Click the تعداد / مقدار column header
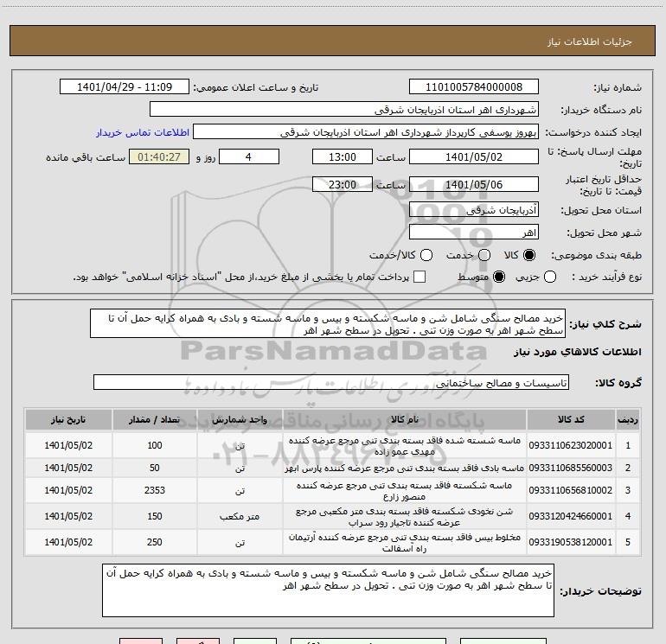 click(154, 419)
